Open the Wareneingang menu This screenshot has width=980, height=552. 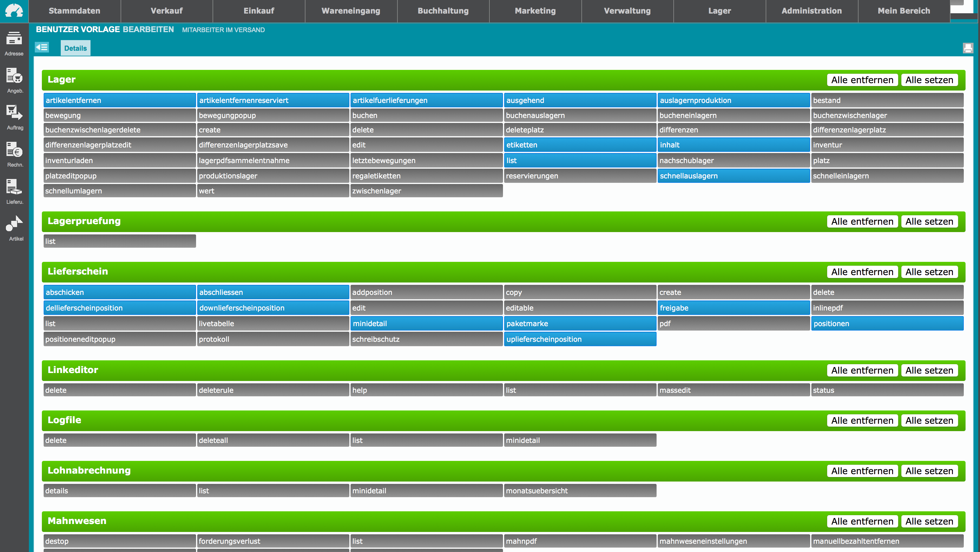(351, 11)
